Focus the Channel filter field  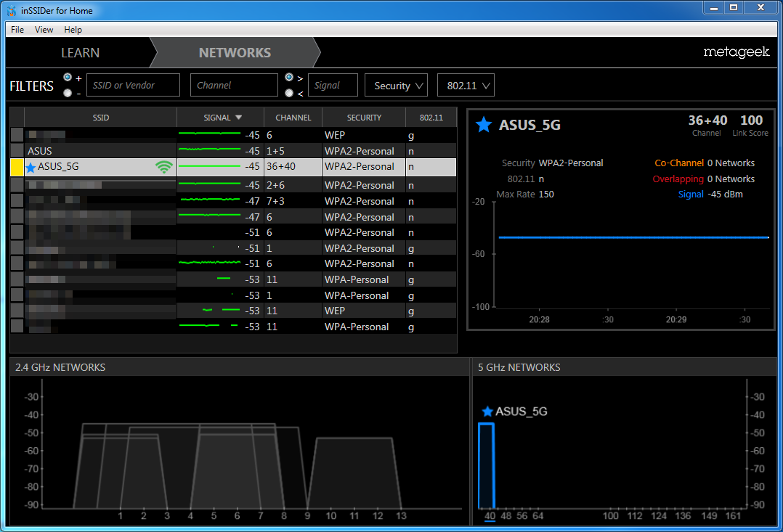[234, 86]
